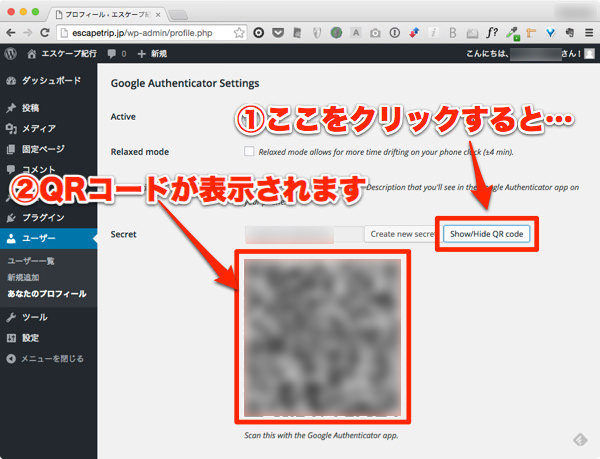Click 'Scan this with the Google Authenticator app.'

click(321, 435)
